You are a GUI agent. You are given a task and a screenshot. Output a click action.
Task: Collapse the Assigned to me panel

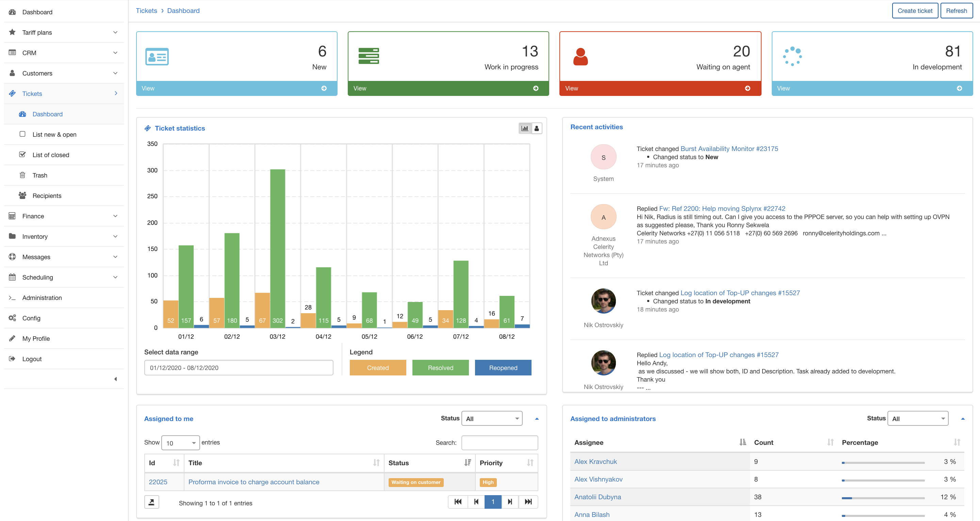[x=537, y=419]
